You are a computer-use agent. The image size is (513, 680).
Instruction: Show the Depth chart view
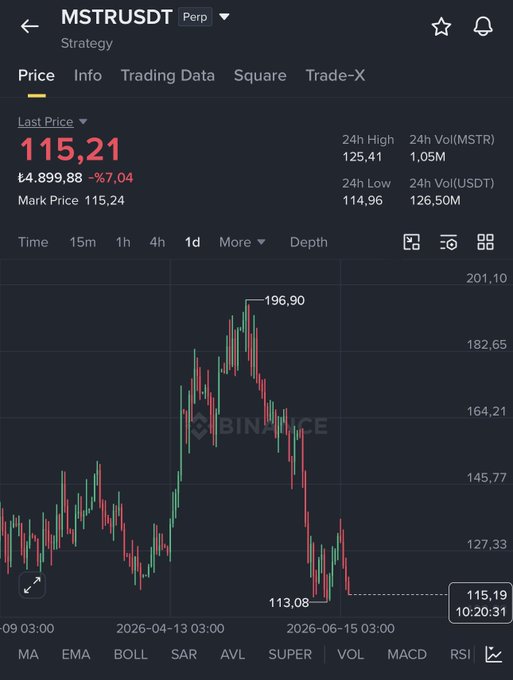[309, 242]
